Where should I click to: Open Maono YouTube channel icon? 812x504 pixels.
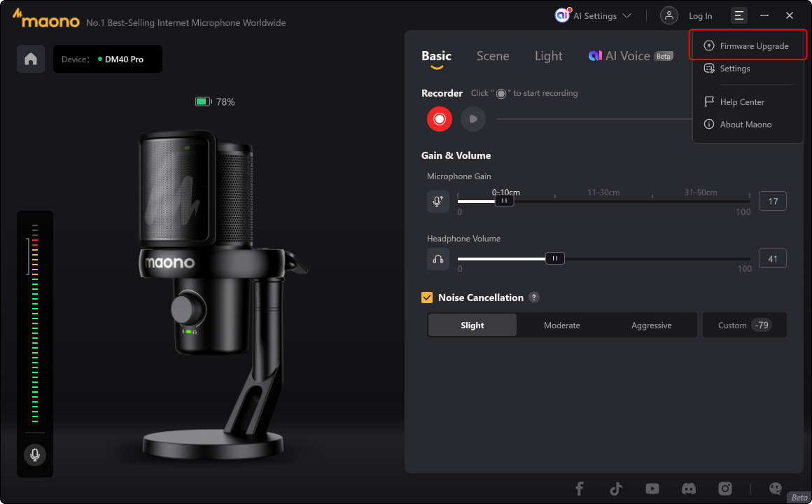pyautogui.click(x=652, y=488)
